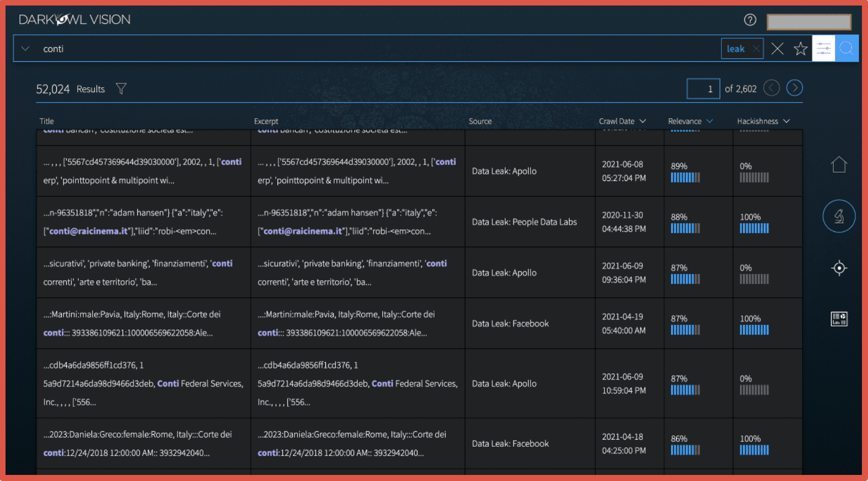Click the page number input field

[x=703, y=88]
